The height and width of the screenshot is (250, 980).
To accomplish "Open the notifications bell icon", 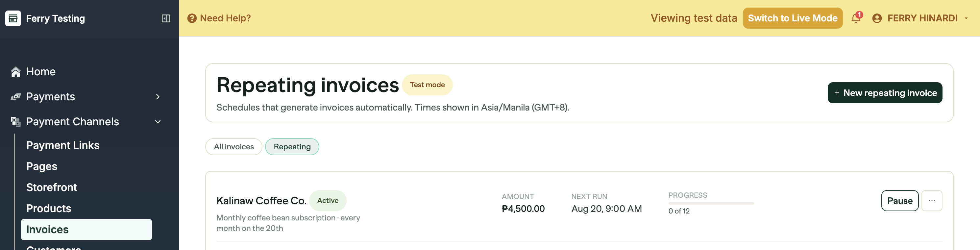I will [x=856, y=18].
